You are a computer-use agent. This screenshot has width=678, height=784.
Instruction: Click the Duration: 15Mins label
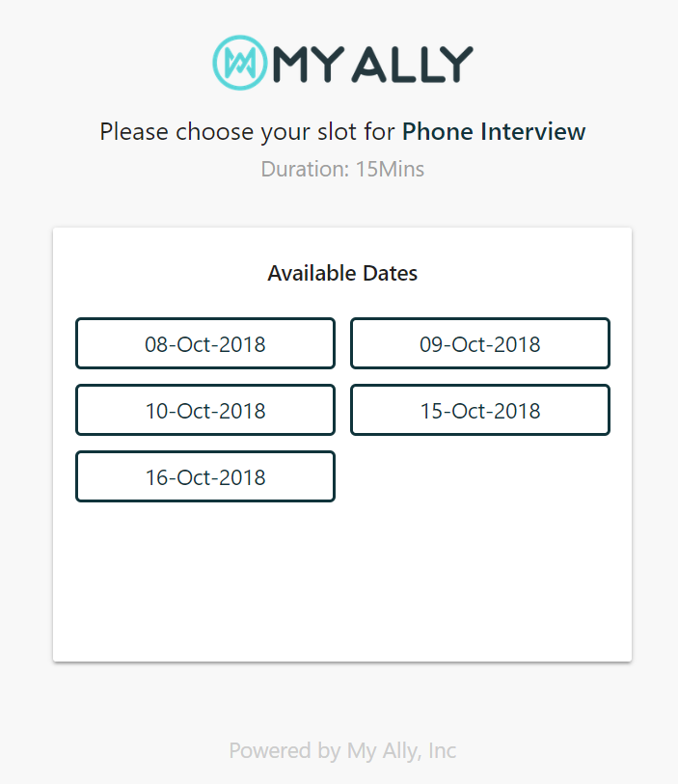pos(342,170)
